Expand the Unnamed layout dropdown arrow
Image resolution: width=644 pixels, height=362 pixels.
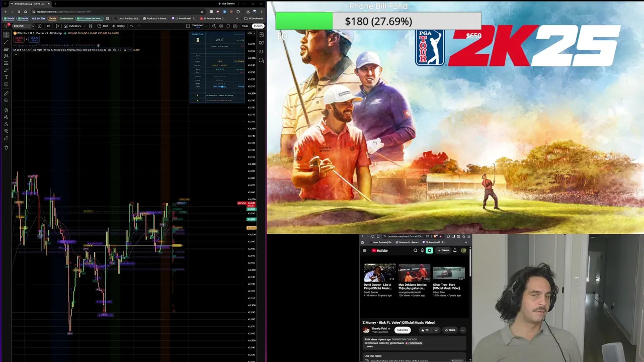(x=206, y=26)
